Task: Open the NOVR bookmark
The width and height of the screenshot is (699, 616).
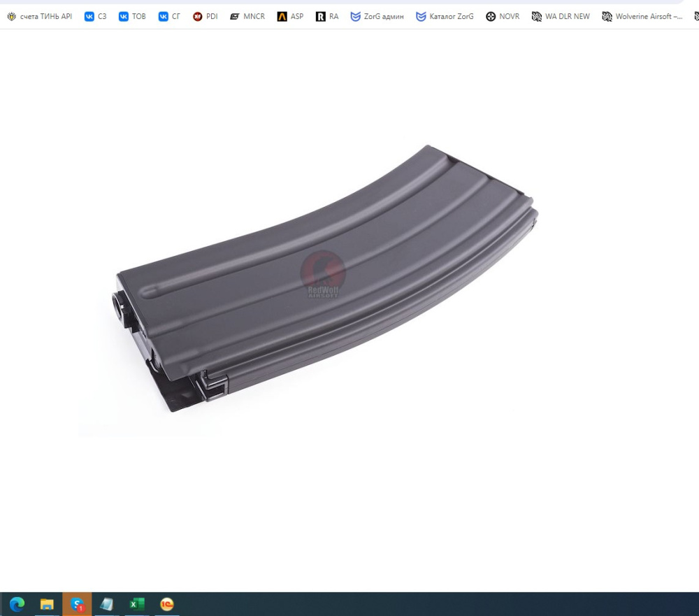Action: point(503,17)
